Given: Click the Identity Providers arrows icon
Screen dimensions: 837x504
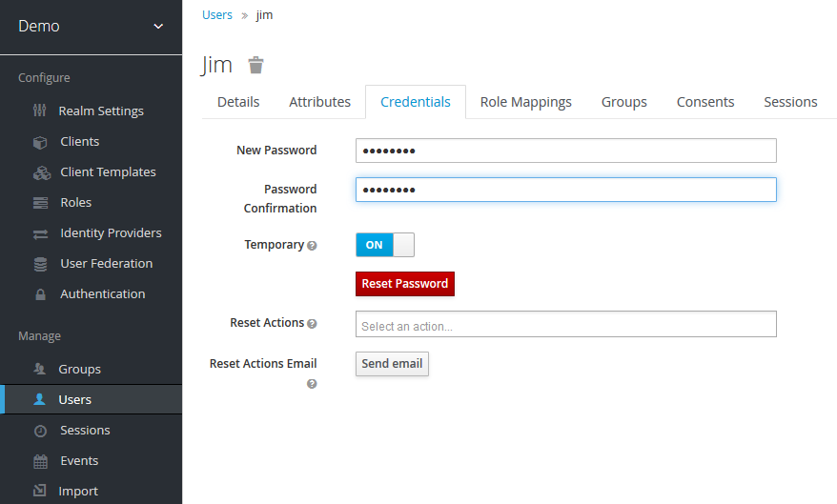Looking at the screenshot, I should [x=40, y=233].
